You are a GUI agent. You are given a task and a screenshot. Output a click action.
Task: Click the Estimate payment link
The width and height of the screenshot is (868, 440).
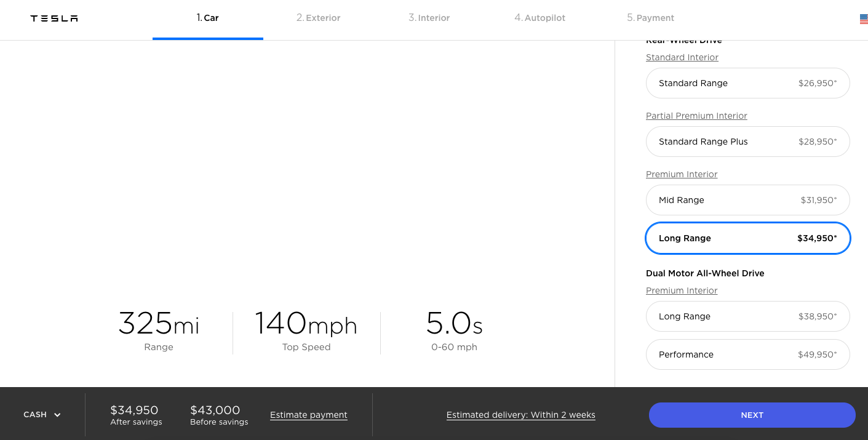click(309, 415)
